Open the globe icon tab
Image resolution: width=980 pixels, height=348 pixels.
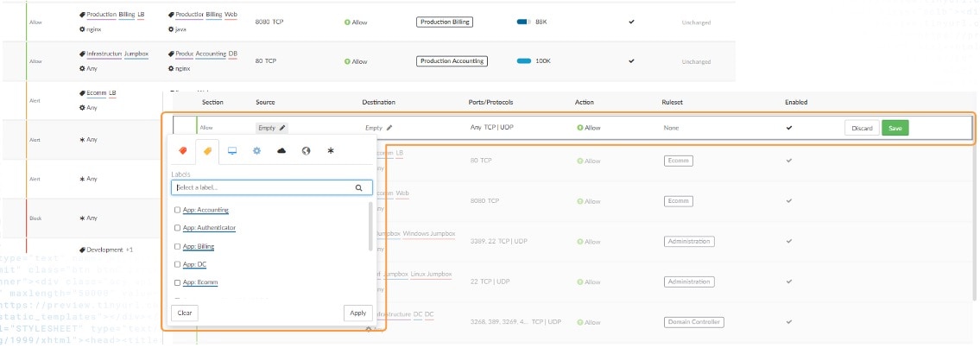click(306, 151)
